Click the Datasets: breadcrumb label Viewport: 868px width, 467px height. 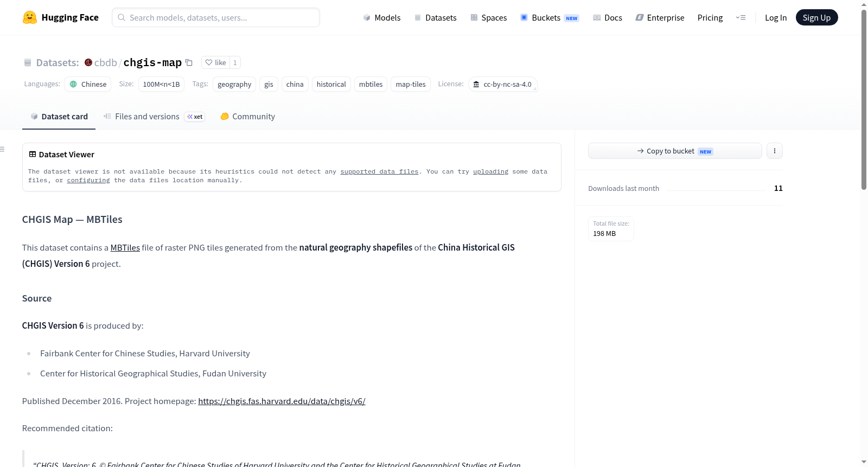click(x=58, y=62)
